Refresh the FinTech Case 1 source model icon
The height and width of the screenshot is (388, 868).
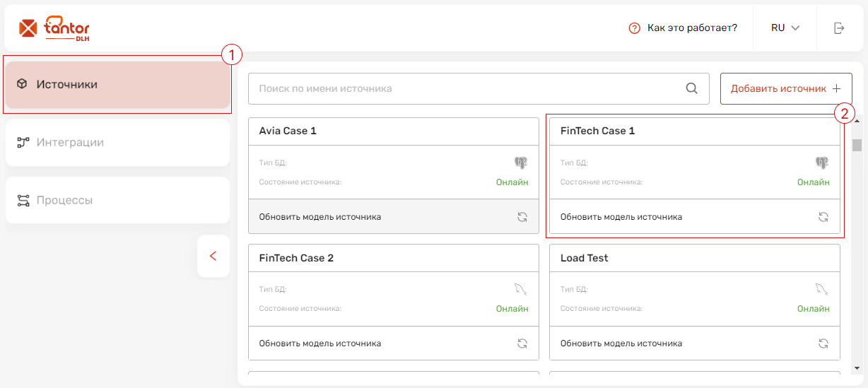(x=823, y=217)
